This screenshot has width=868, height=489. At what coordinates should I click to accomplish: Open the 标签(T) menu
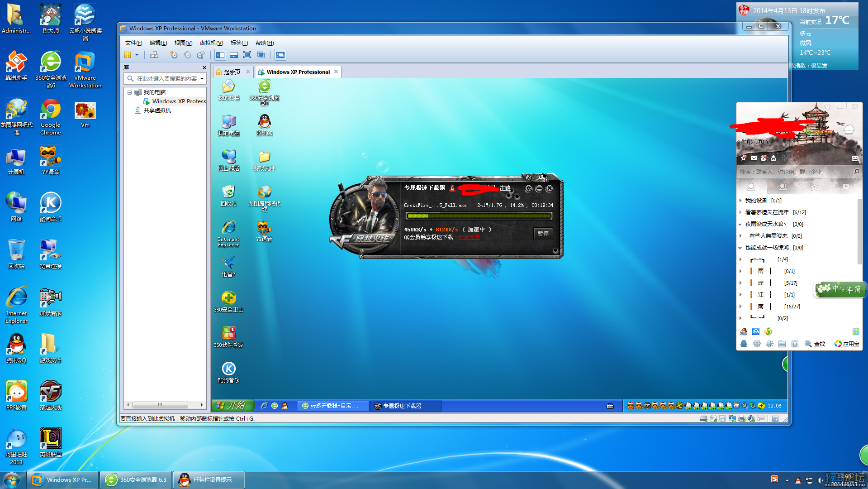(239, 43)
